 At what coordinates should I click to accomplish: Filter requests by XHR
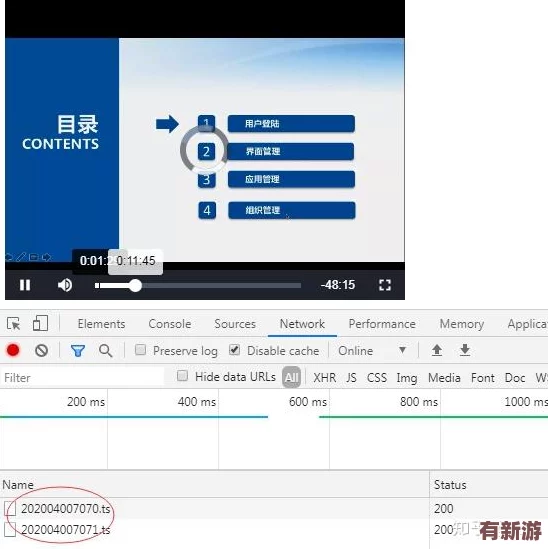tap(325, 378)
